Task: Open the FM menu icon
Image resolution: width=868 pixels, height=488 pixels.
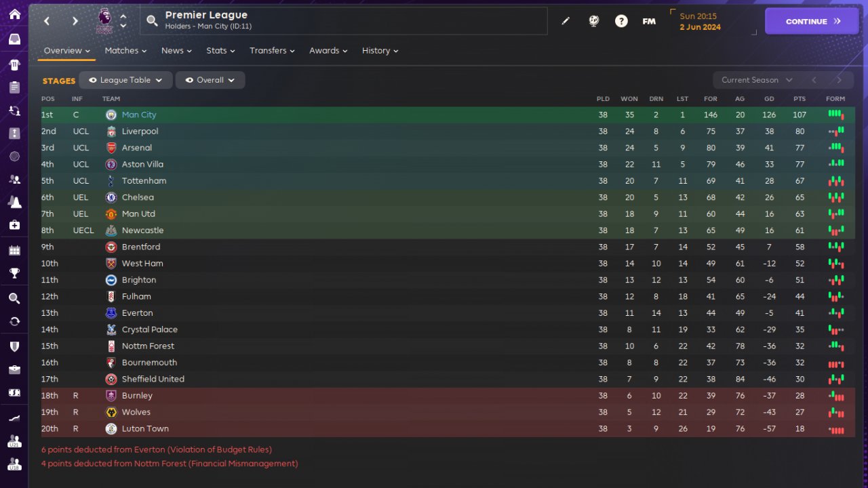Action: (649, 21)
